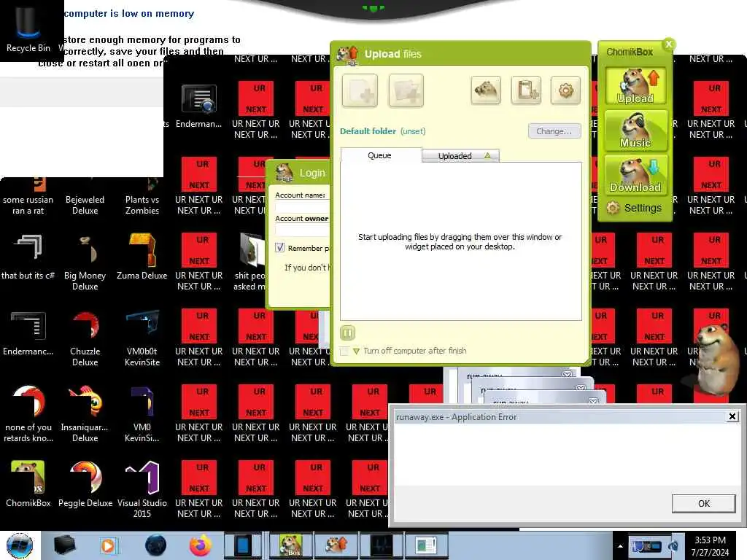Click the black box taskbar icon

(64, 545)
